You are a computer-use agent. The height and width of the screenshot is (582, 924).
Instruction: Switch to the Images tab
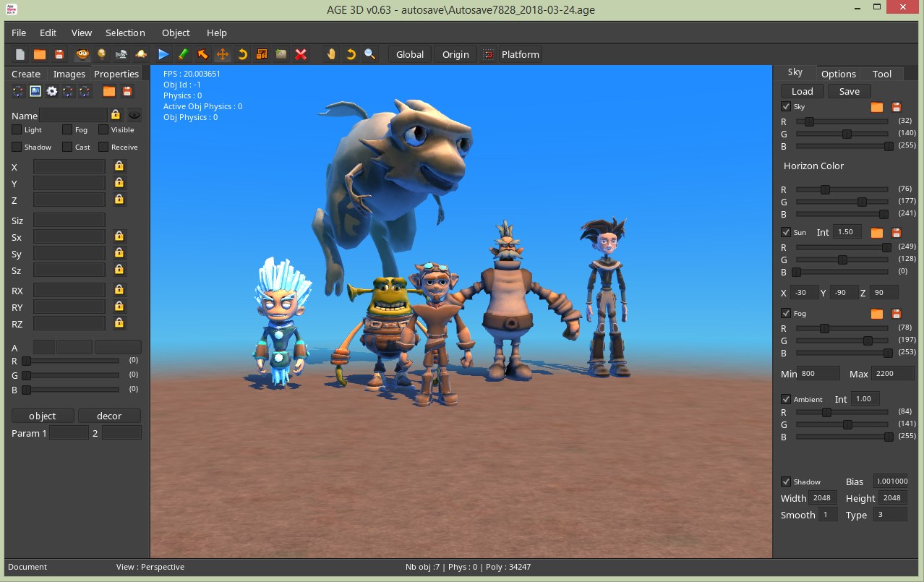pyautogui.click(x=69, y=74)
